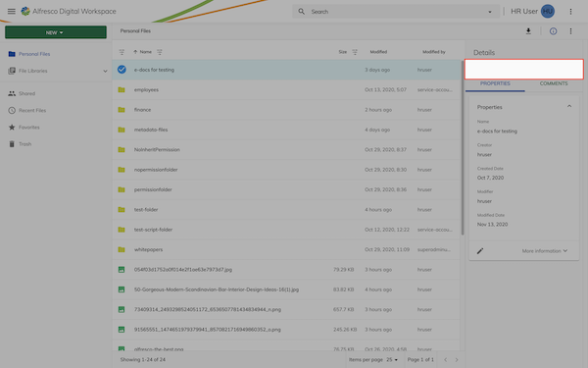The height and width of the screenshot is (368, 588).
Task: Open search options dropdown arrow
Action: pos(490,12)
